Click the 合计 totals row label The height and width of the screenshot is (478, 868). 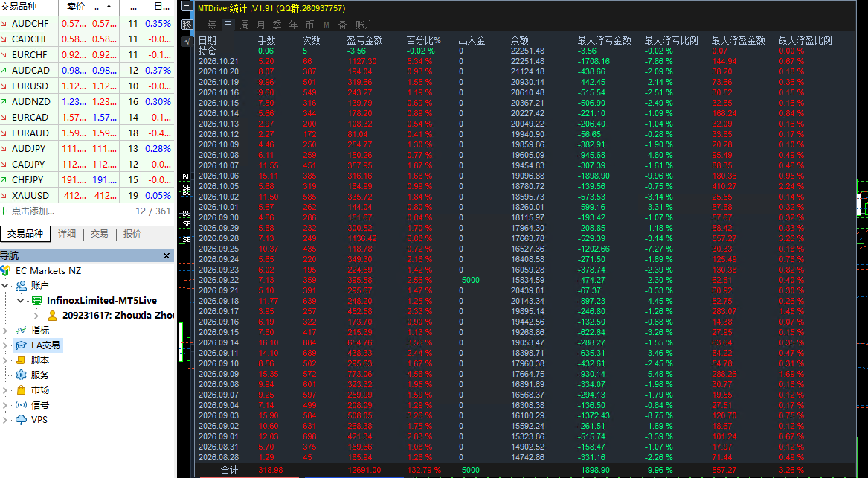click(229, 470)
